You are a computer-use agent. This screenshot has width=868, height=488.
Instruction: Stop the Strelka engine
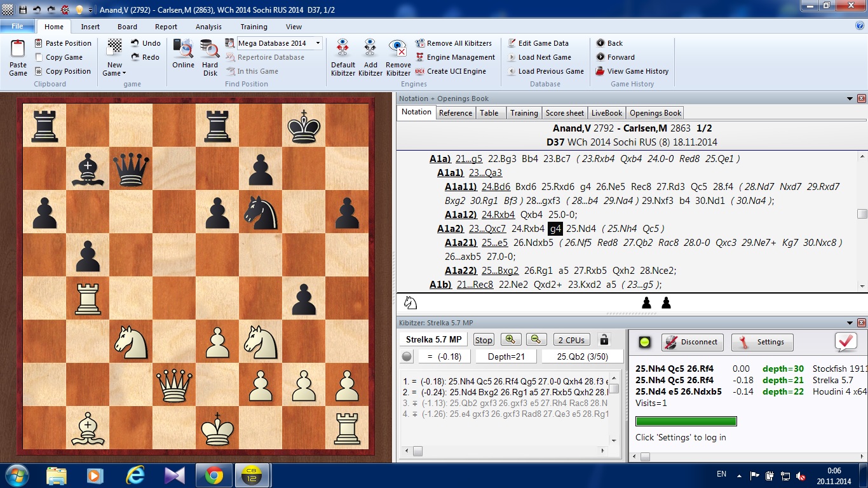(x=484, y=340)
